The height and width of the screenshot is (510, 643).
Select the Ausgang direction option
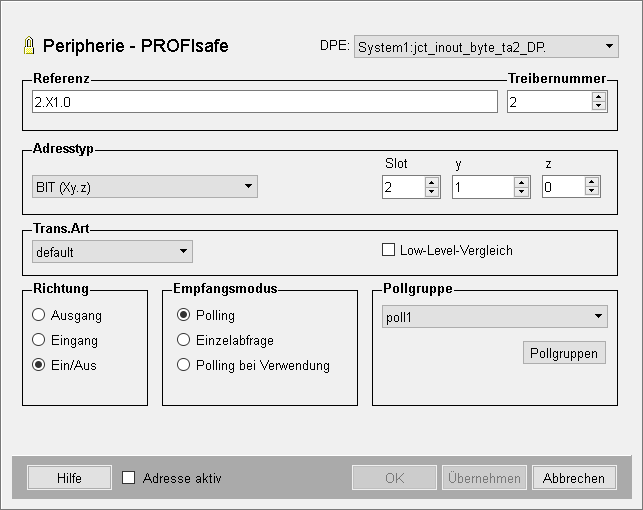pyautogui.click(x=39, y=315)
